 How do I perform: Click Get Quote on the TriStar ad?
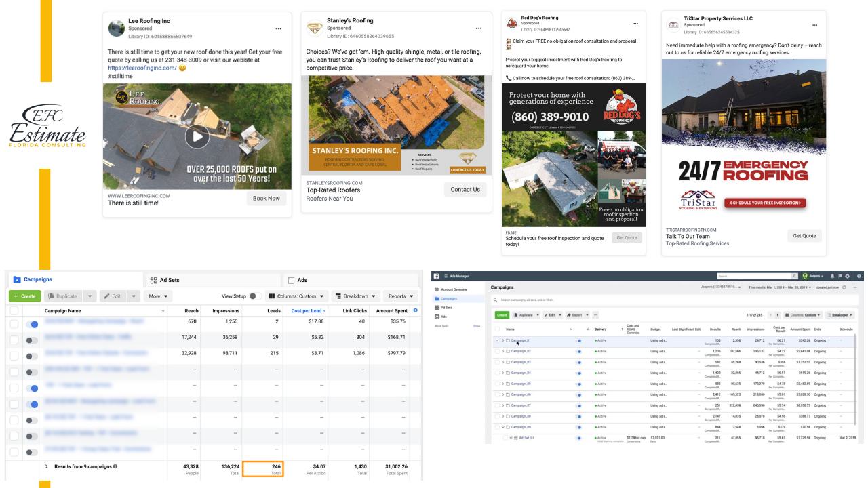(x=804, y=236)
